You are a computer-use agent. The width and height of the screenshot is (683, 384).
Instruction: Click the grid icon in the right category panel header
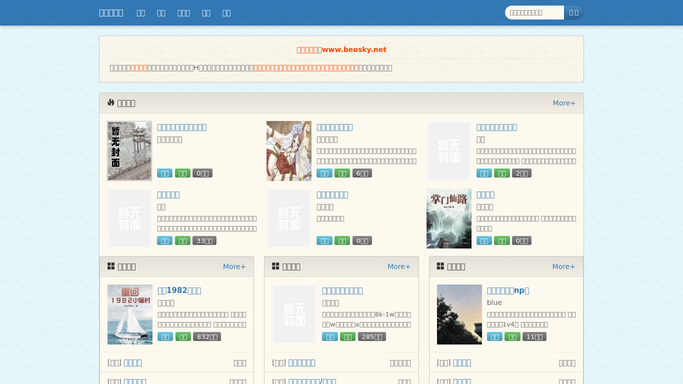[440, 266]
